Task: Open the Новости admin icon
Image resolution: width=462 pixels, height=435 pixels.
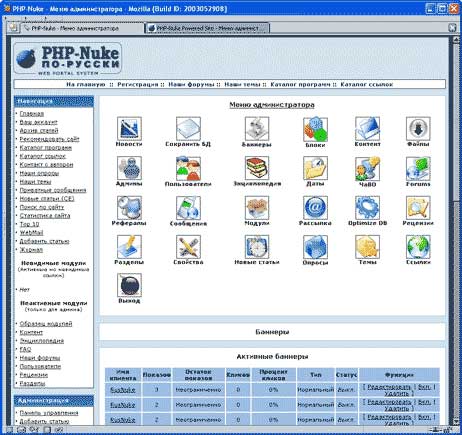Action: pyautogui.click(x=129, y=129)
